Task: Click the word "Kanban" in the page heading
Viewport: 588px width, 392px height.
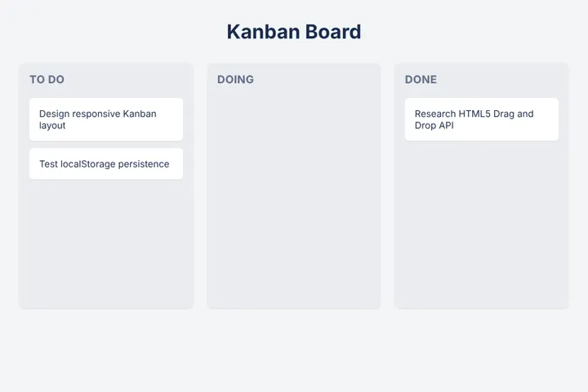Action: [262, 32]
